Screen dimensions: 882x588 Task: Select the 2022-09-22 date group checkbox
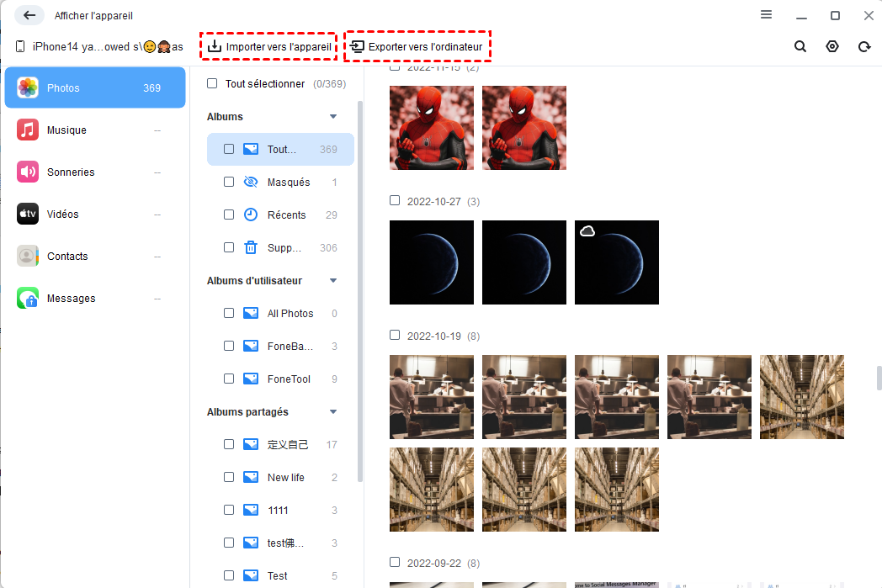(395, 562)
